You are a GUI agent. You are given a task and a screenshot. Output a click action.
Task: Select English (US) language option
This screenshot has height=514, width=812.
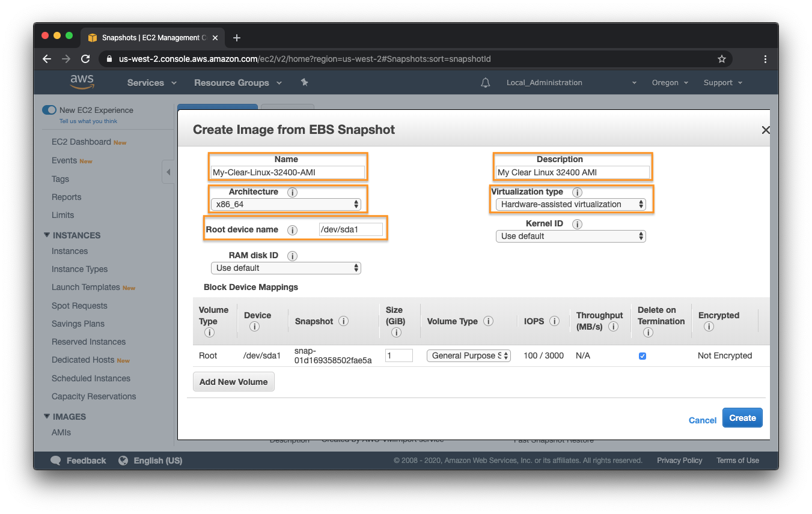pyautogui.click(x=158, y=461)
